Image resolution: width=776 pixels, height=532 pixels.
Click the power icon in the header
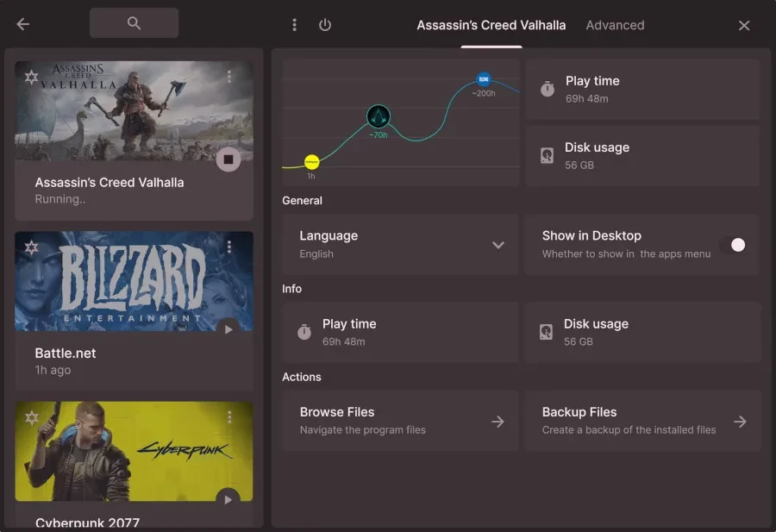pyautogui.click(x=325, y=25)
